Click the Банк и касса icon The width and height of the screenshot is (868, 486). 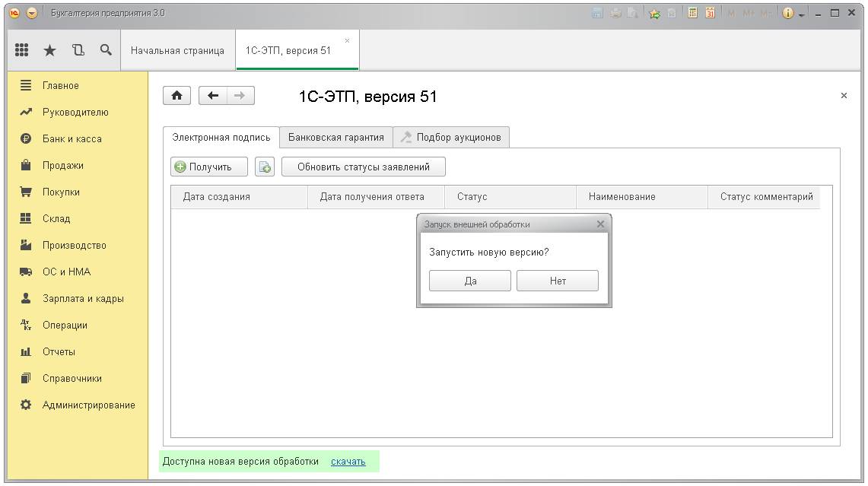25,138
